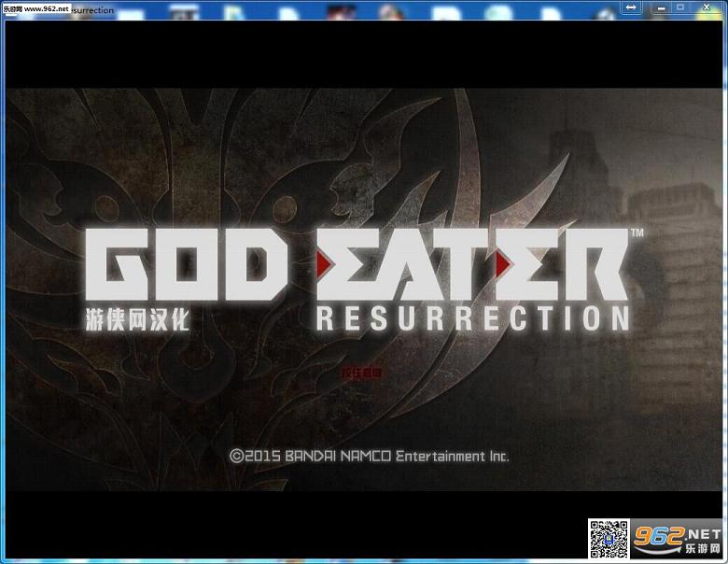Minimize the God Eater Resurrection window
This screenshot has width=728, height=564.
click(x=661, y=7)
